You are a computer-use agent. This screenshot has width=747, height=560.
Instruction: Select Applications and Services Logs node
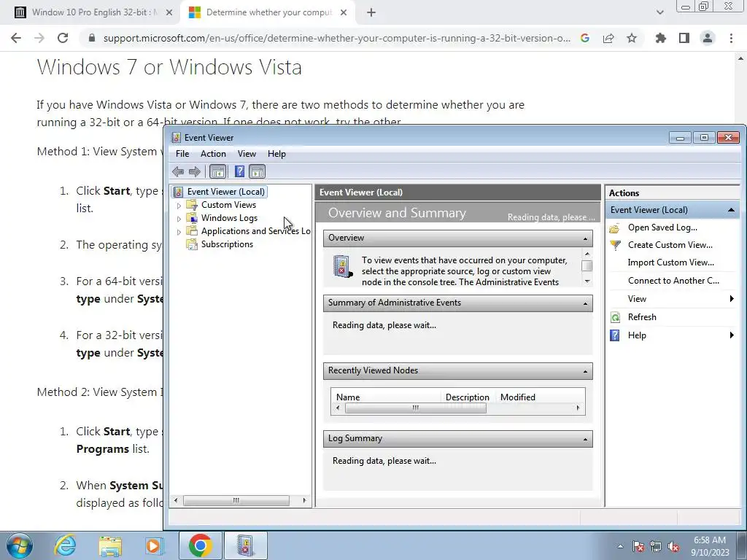(256, 231)
